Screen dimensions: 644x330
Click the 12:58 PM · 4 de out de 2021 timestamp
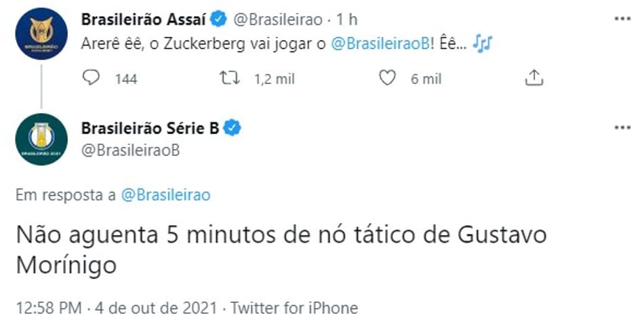coord(116,308)
